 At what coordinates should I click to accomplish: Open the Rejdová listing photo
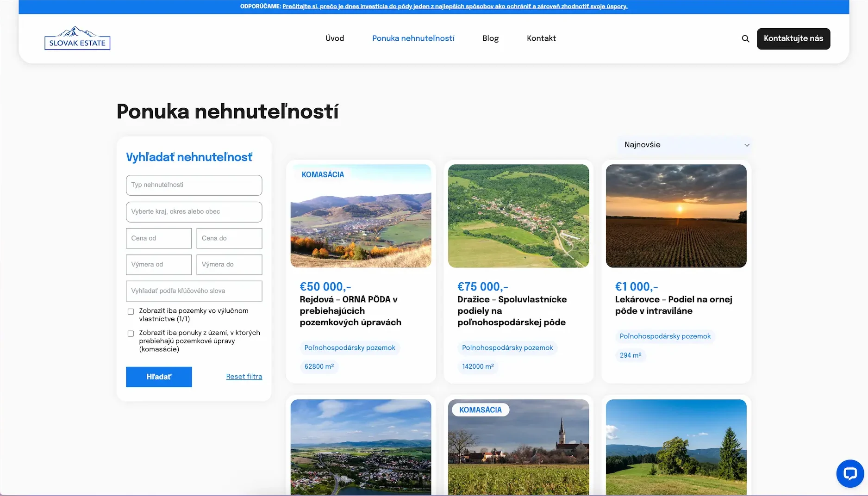(x=361, y=216)
